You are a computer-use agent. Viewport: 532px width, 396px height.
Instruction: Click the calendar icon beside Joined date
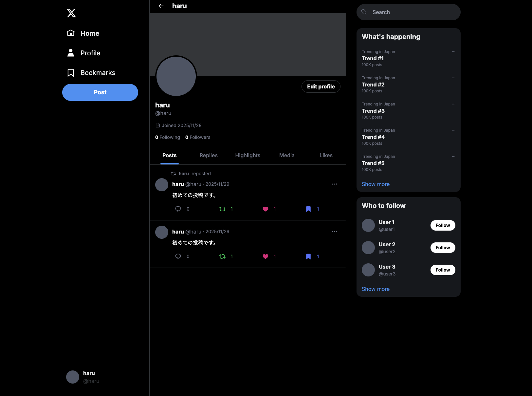point(158,125)
